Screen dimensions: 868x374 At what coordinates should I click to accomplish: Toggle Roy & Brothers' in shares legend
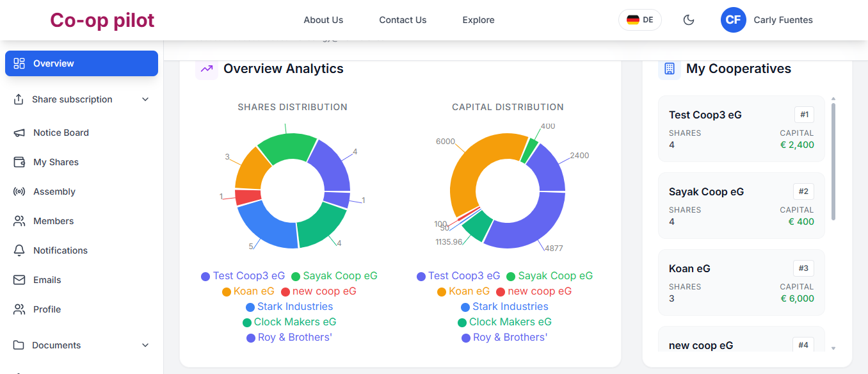(289, 337)
